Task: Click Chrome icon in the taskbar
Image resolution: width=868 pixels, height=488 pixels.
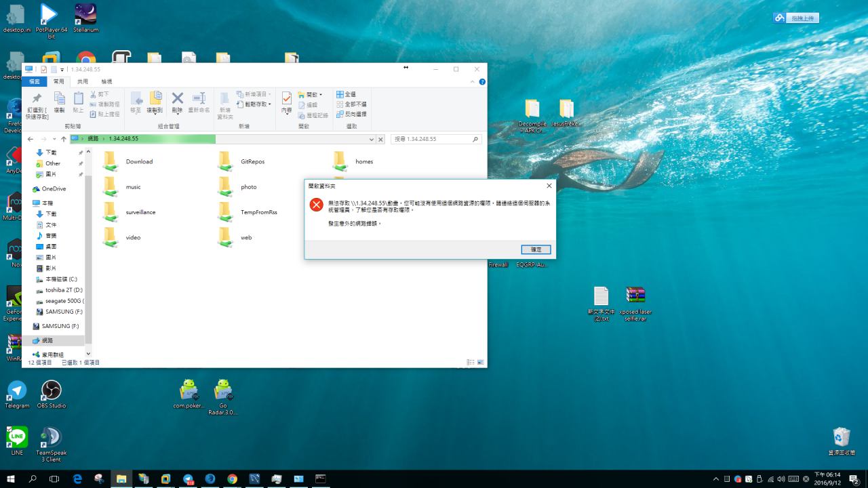Action: (232, 479)
